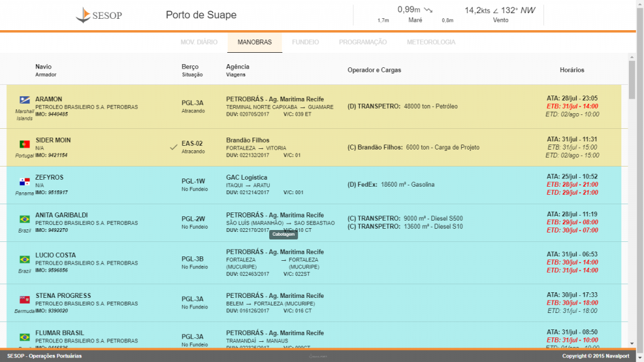Click the Berço column header
This screenshot has height=362, width=644.
190,67
